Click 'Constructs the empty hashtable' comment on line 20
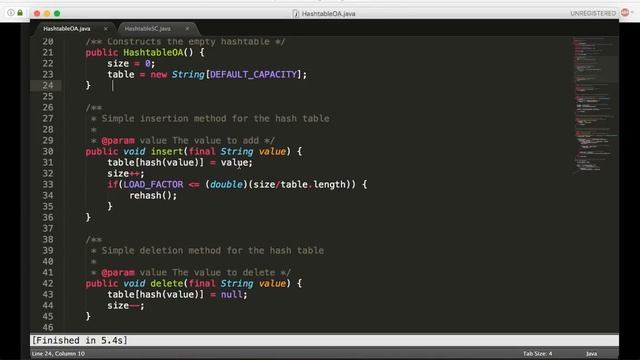The image size is (640, 360). [x=189, y=42]
